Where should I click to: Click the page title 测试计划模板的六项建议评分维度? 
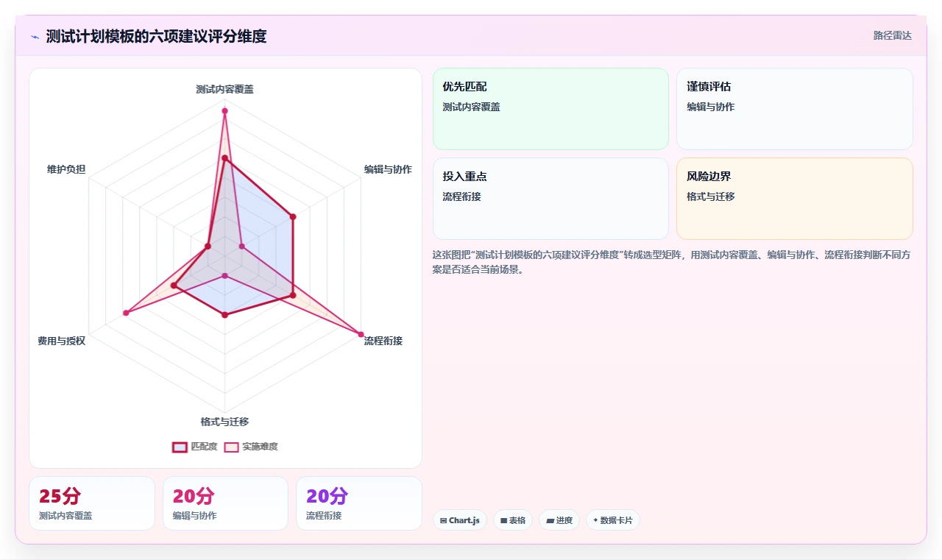156,36
